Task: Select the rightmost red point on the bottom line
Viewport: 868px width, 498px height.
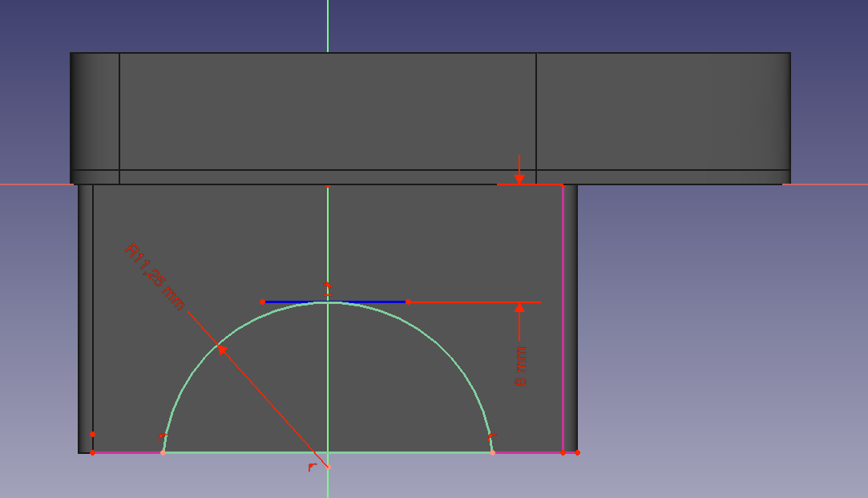Action: click(x=577, y=452)
